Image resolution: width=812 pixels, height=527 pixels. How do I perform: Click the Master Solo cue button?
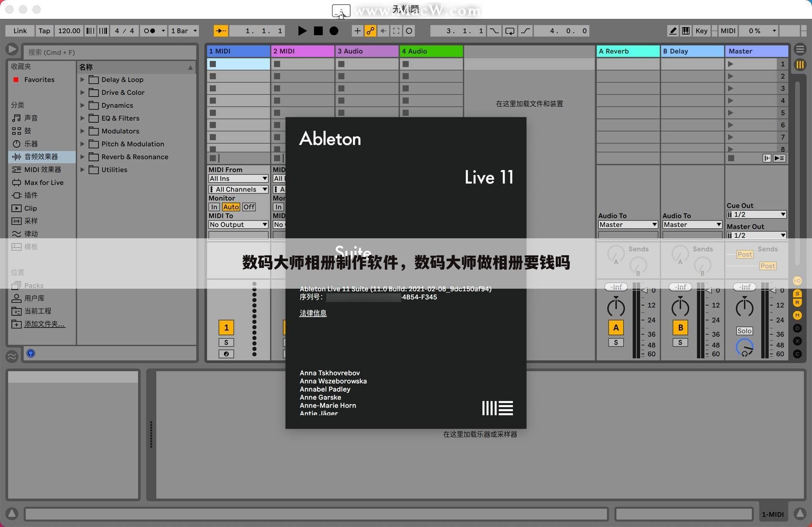(744, 331)
